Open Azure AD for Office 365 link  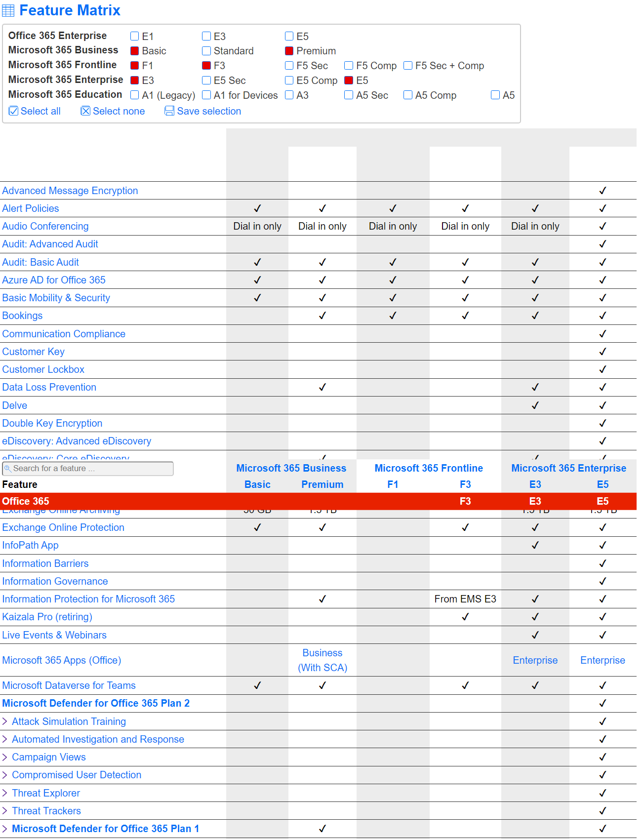point(54,280)
